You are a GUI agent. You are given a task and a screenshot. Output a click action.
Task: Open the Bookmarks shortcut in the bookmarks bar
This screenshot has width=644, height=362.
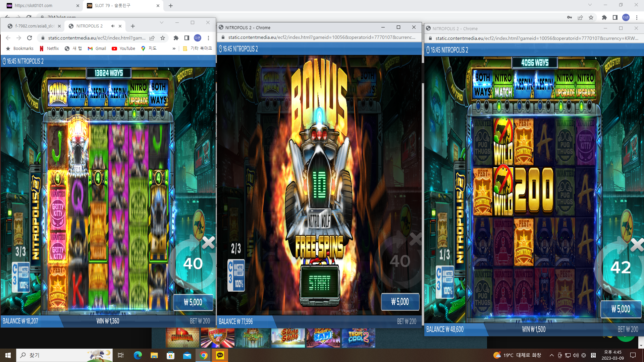pos(20,49)
